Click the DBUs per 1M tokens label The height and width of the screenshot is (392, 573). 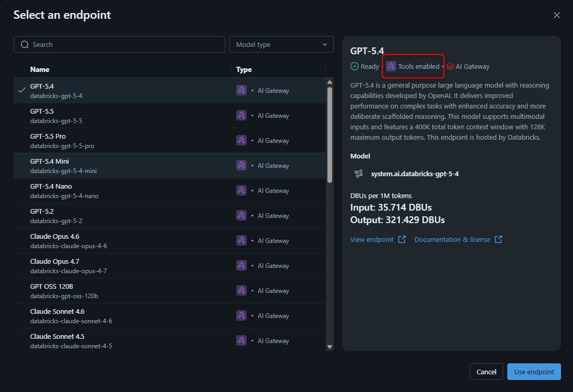click(381, 195)
